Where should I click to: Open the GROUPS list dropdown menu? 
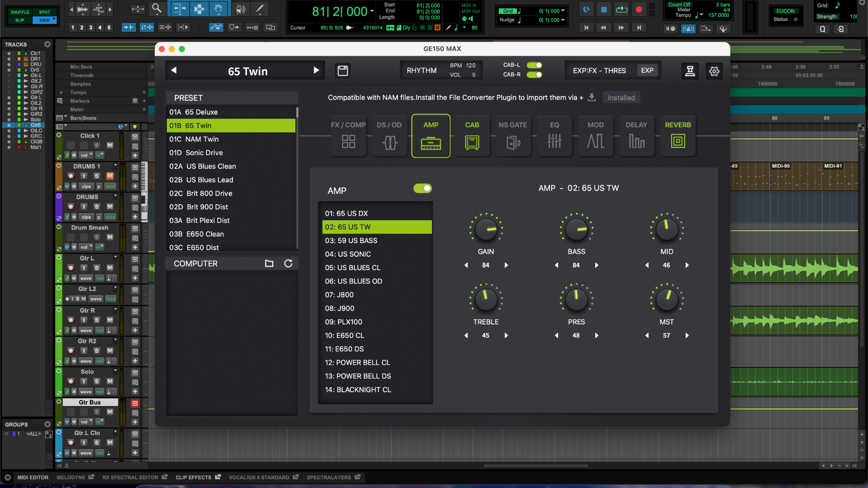pos(47,424)
